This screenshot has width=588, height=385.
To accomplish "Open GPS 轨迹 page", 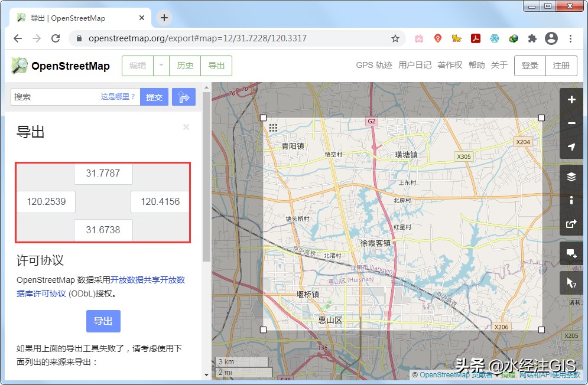I will [x=374, y=65].
